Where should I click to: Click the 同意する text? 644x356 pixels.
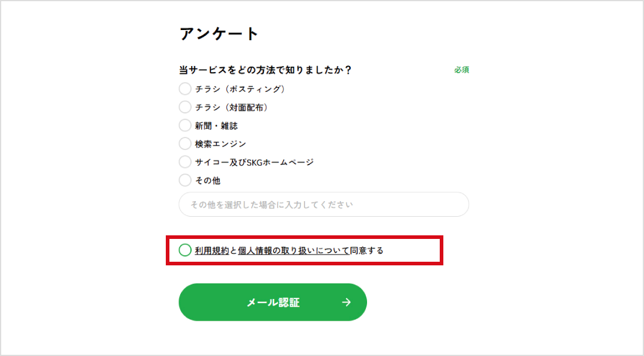click(x=366, y=251)
